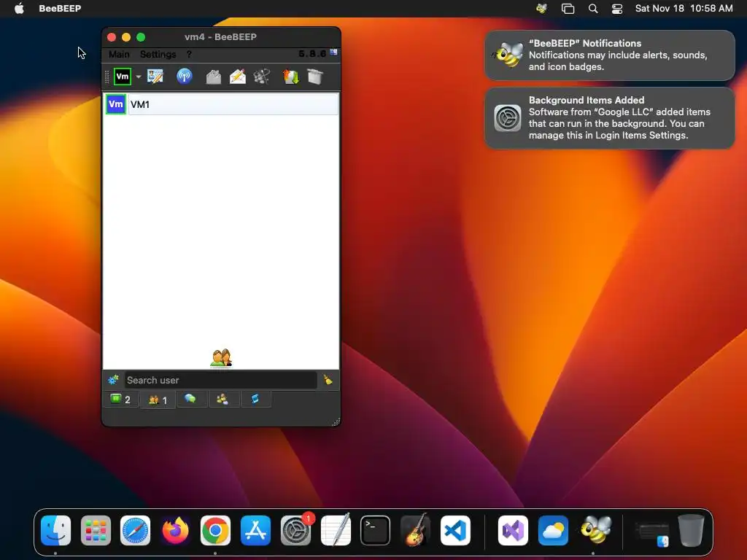Screen dimensions: 747x560
Task: Click the grey shared box icon in toolbar
Action: point(315,76)
